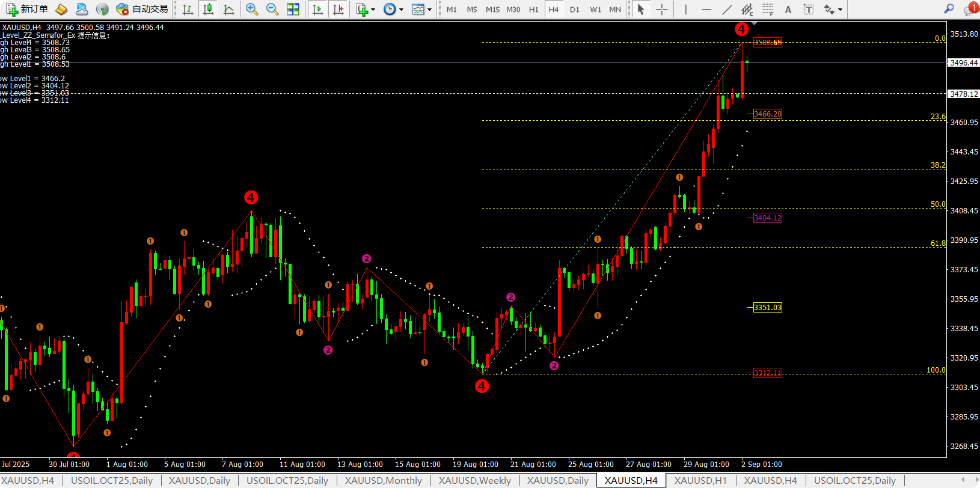The width and height of the screenshot is (980, 488).
Task: Select the Equidistant Channel tool
Action: 747,9
